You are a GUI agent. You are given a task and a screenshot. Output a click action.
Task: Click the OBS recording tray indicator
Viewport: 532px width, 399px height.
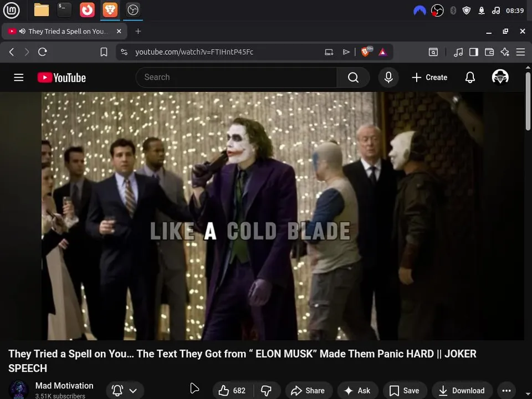click(437, 11)
